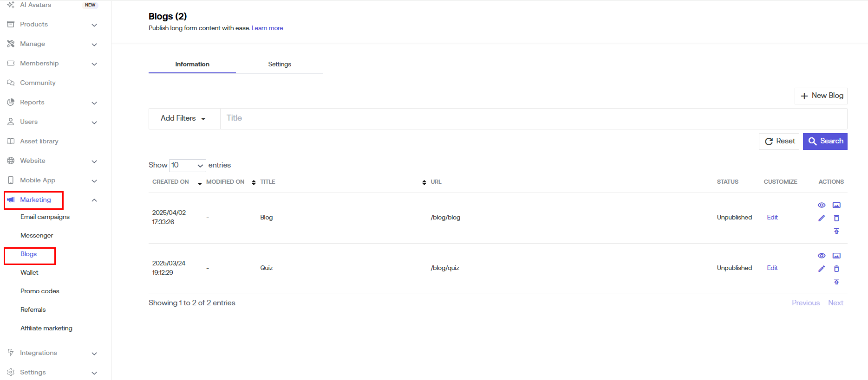Viewport: 868px width, 380px height.
Task: Collapse the Marketing sidebar section
Action: tap(94, 200)
